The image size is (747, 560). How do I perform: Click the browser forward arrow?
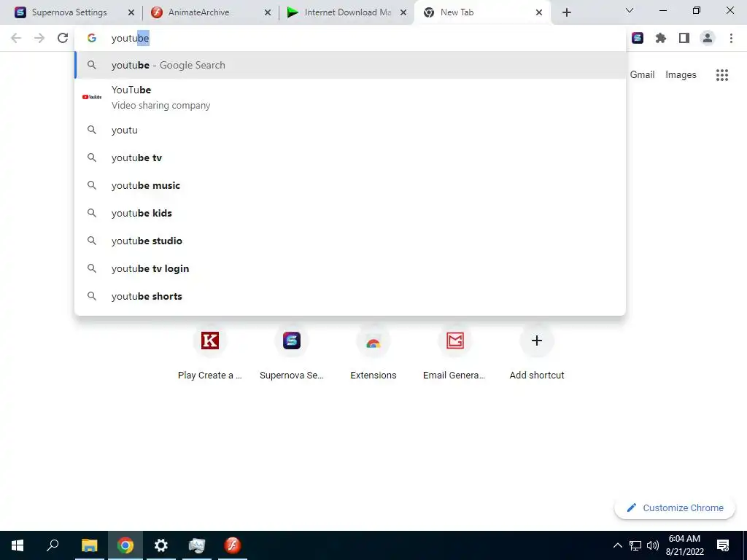coord(39,38)
